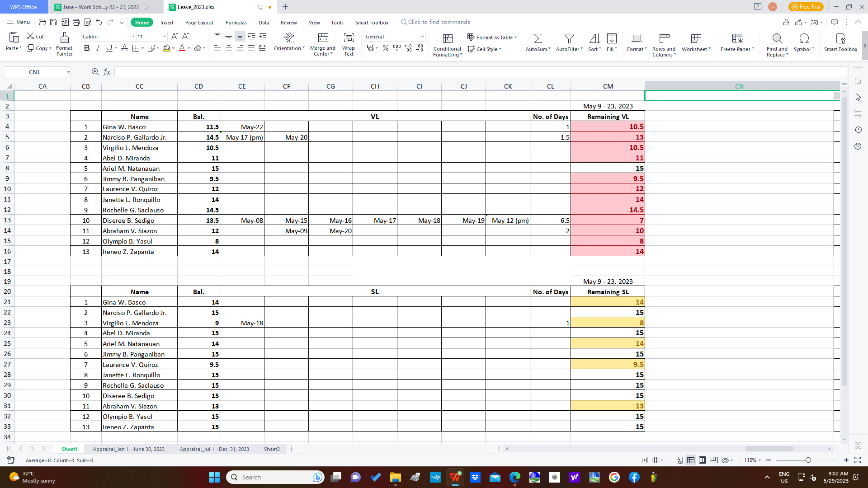Click the Freeze Panes icon
868x488 pixels.
tap(737, 38)
